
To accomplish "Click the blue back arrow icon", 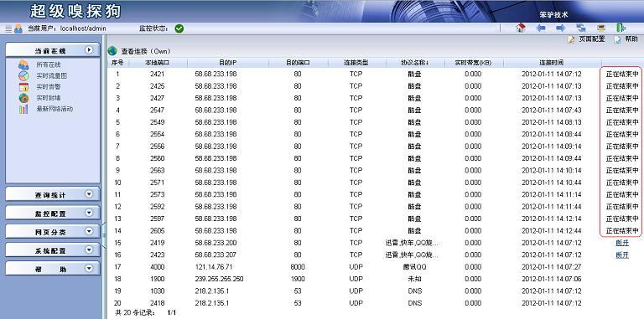I will pos(541,28).
